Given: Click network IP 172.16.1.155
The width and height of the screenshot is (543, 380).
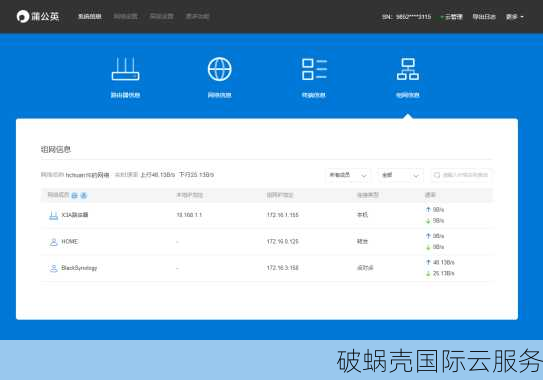Looking at the screenshot, I should pos(283,215).
